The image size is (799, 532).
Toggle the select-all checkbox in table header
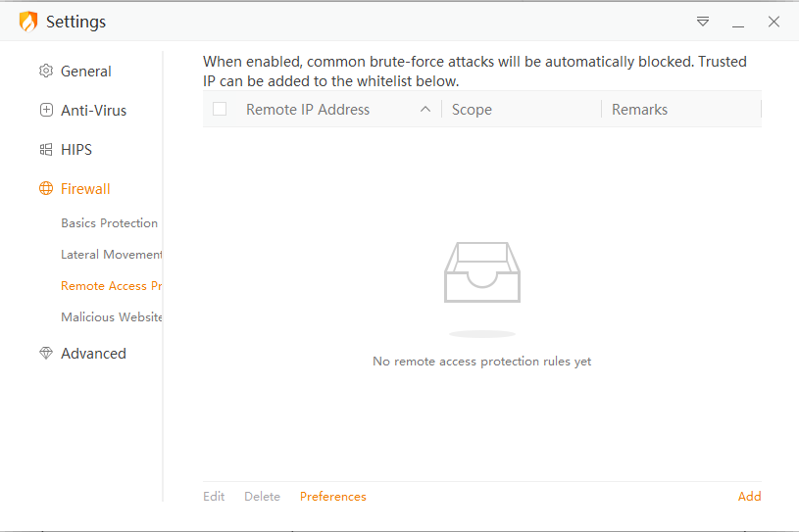(220, 109)
